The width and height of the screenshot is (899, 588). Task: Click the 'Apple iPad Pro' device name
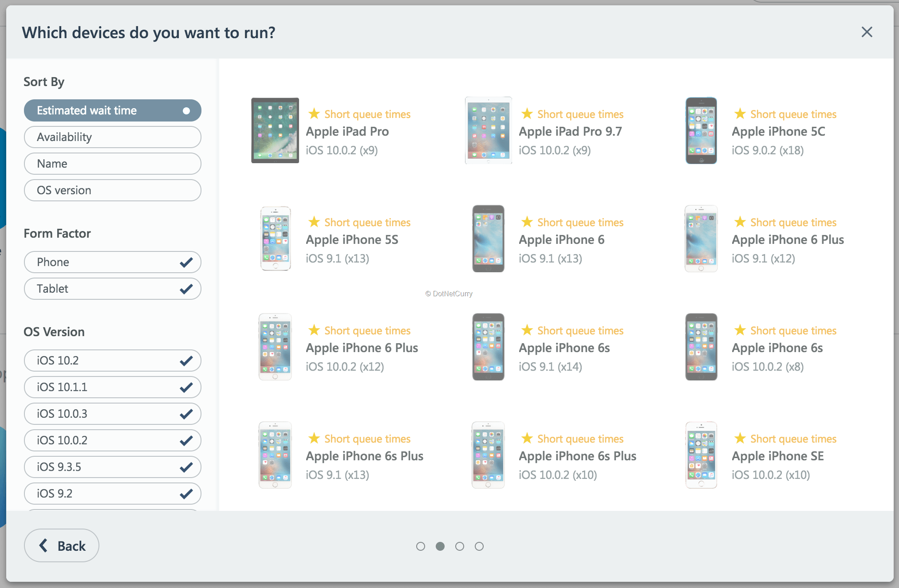pyautogui.click(x=347, y=132)
